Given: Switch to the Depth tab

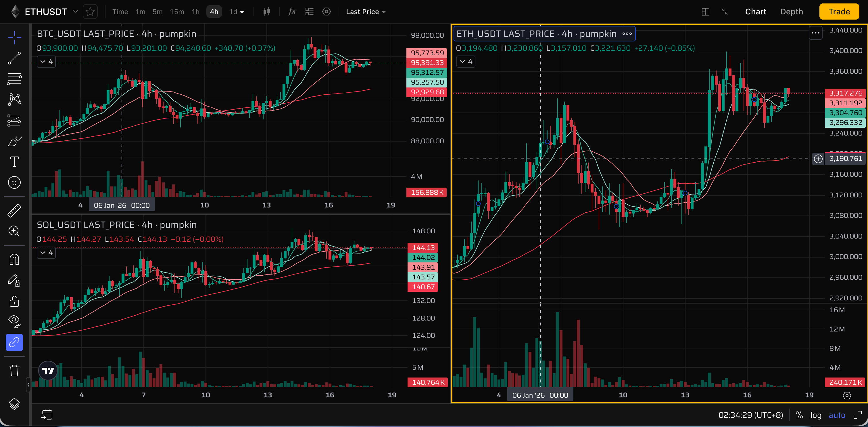Looking at the screenshot, I should pyautogui.click(x=791, y=12).
